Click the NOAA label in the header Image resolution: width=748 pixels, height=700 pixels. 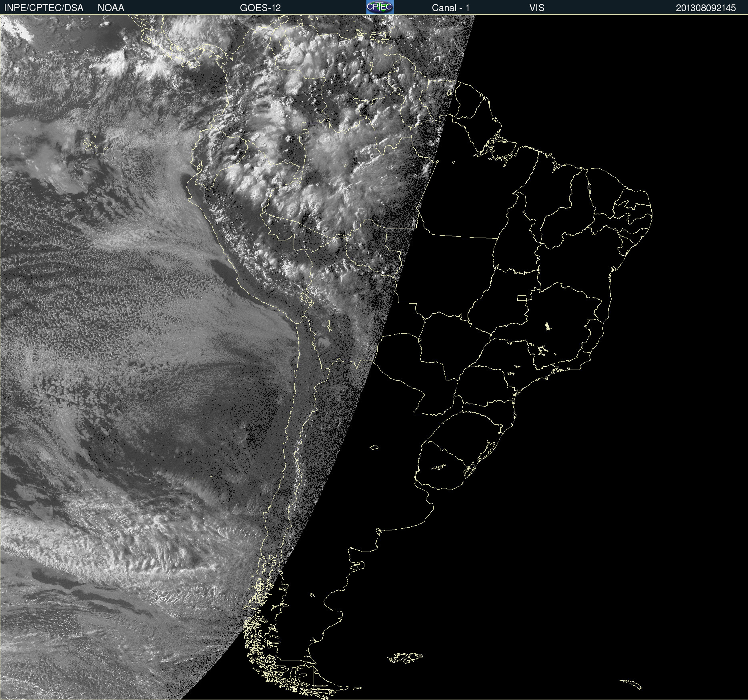tap(111, 8)
